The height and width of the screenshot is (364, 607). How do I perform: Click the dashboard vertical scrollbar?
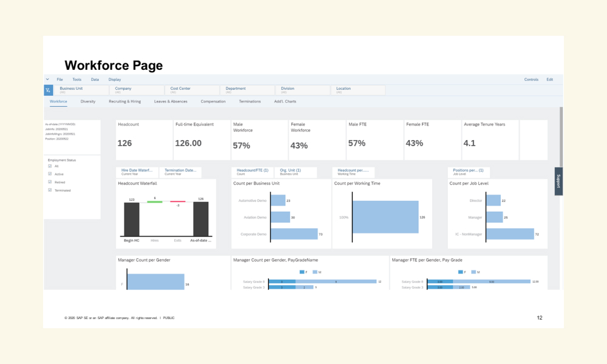[x=561, y=137]
